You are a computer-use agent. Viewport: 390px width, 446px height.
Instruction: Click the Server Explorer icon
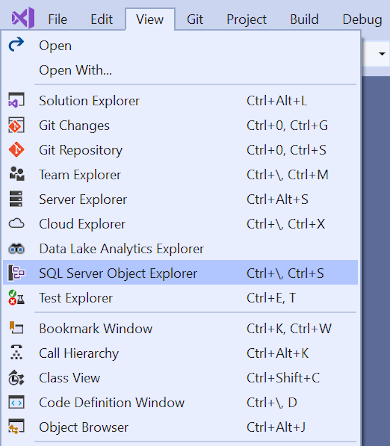coord(16,199)
